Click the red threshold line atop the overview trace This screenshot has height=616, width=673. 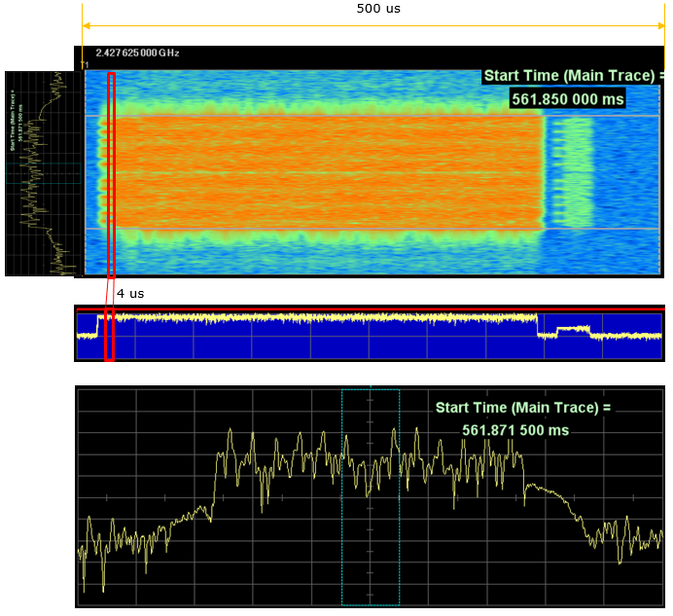click(x=370, y=309)
